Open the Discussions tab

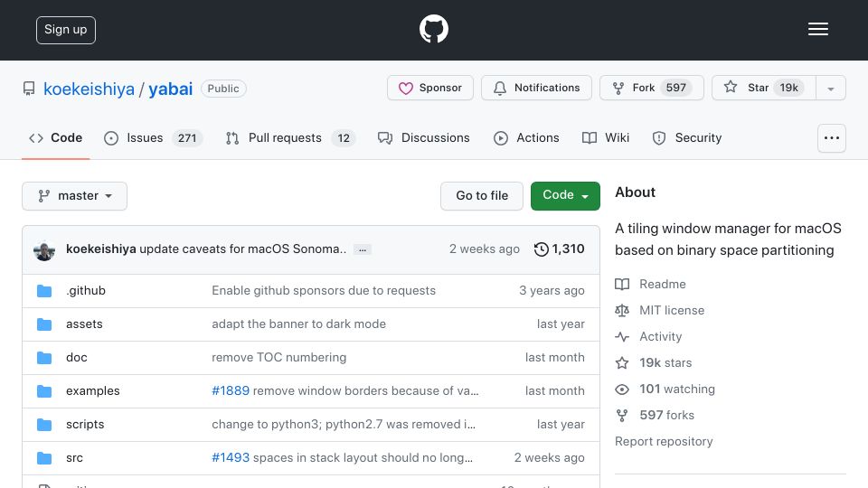pos(423,137)
